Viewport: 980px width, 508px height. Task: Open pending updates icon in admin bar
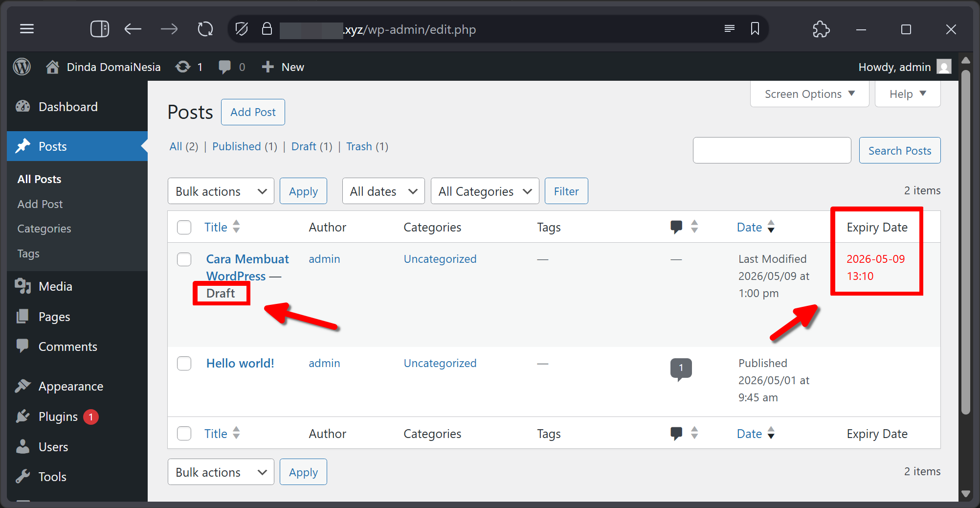point(183,67)
